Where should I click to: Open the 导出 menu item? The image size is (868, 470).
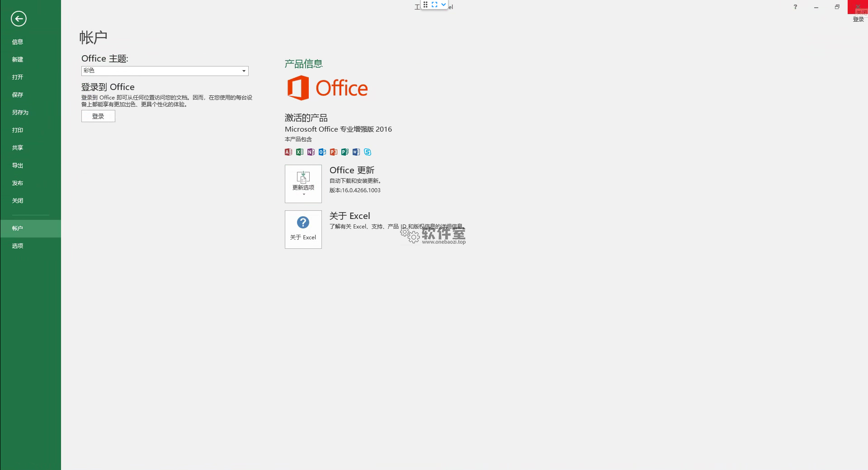coord(30,165)
